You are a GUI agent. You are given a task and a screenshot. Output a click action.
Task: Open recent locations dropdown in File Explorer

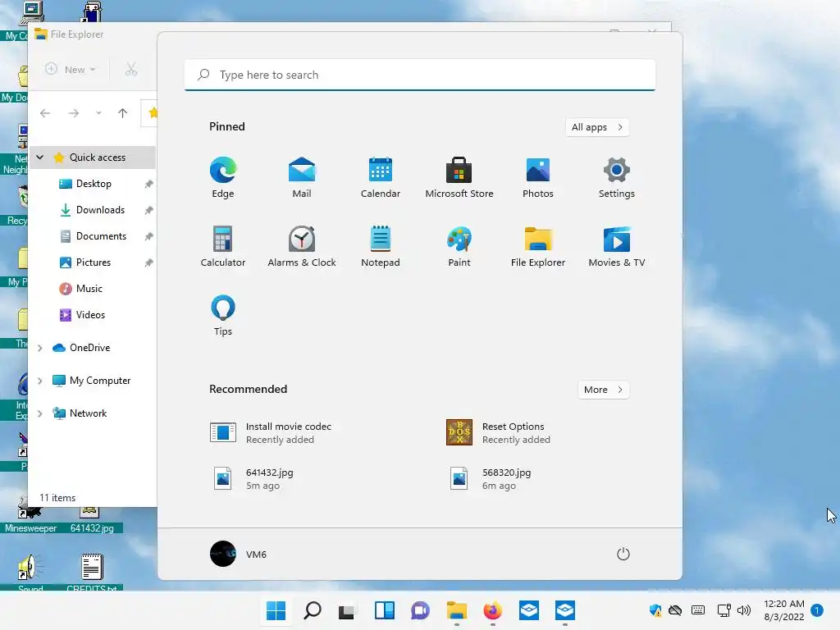point(98,113)
